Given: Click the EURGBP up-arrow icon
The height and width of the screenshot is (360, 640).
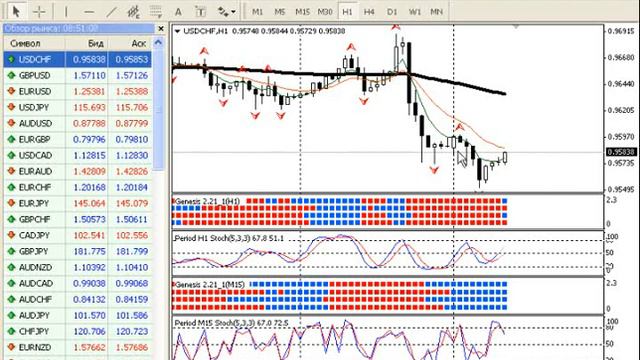Looking at the screenshot, I should point(11,139).
